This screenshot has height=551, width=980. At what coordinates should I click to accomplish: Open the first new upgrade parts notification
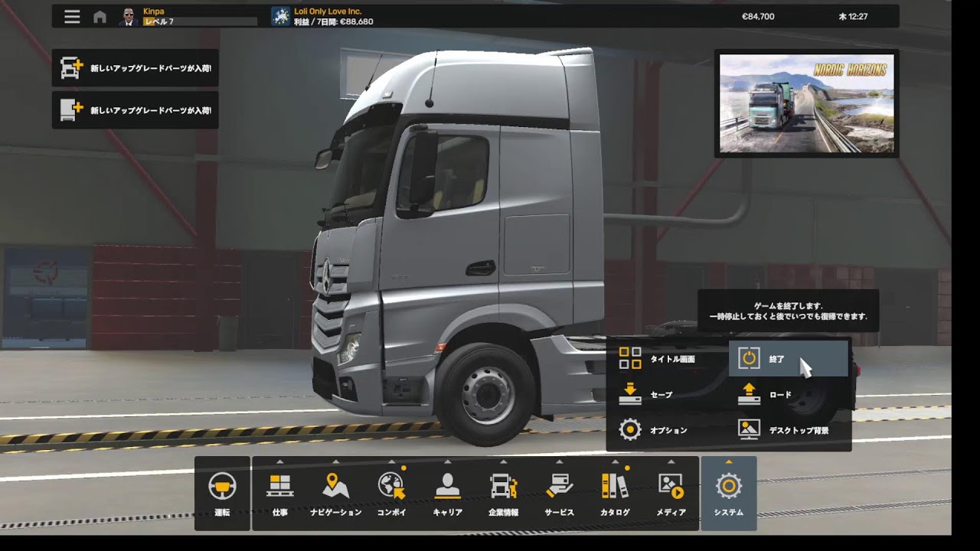[136, 68]
